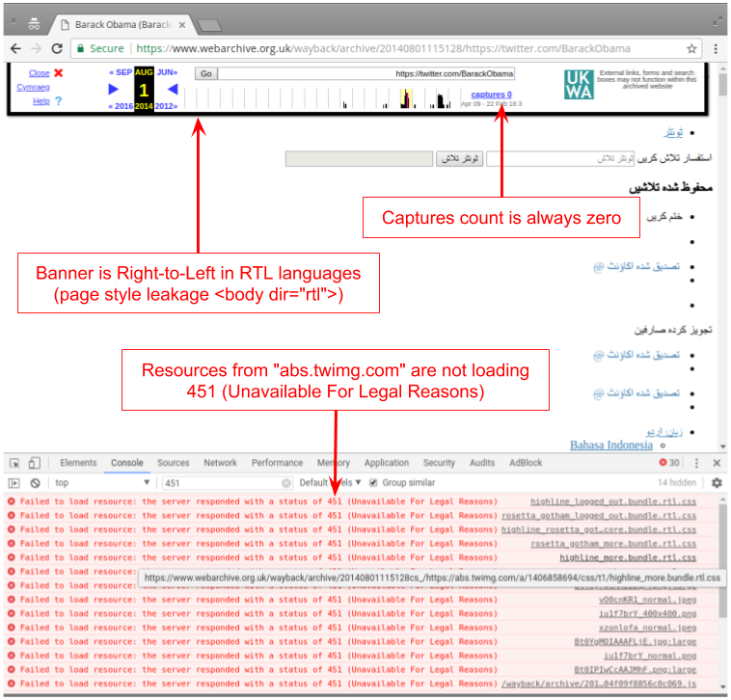This screenshot has height=700, width=731.
Task: Click the red error count 30 indicator
Action: coord(669,463)
